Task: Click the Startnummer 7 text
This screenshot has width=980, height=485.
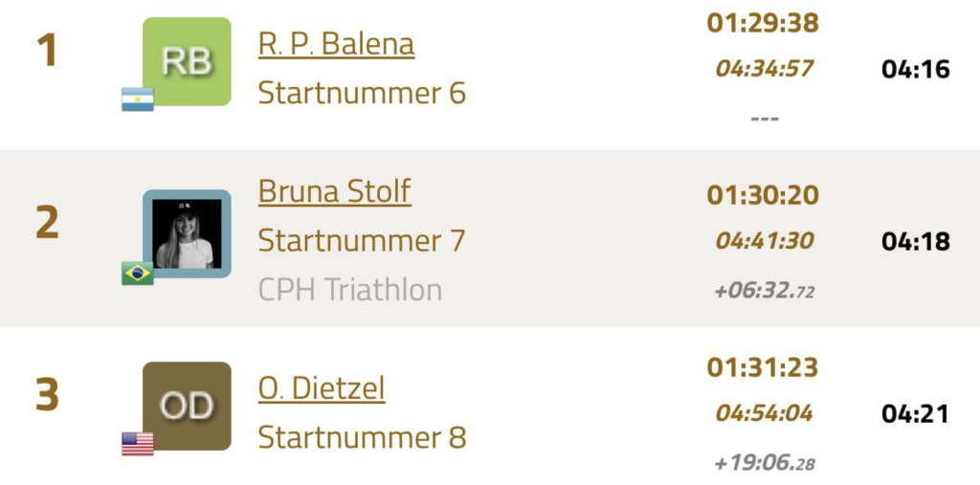Action: tap(362, 241)
